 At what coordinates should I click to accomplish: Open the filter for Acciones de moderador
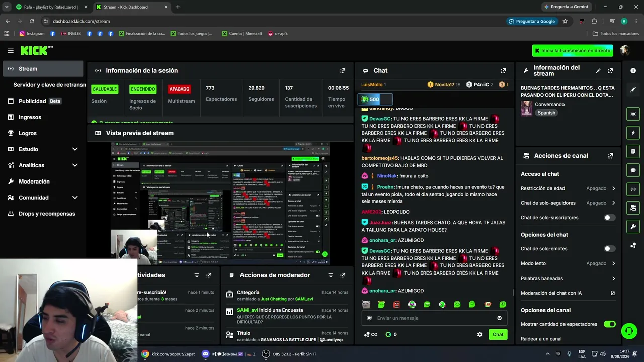(x=331, y=275)
